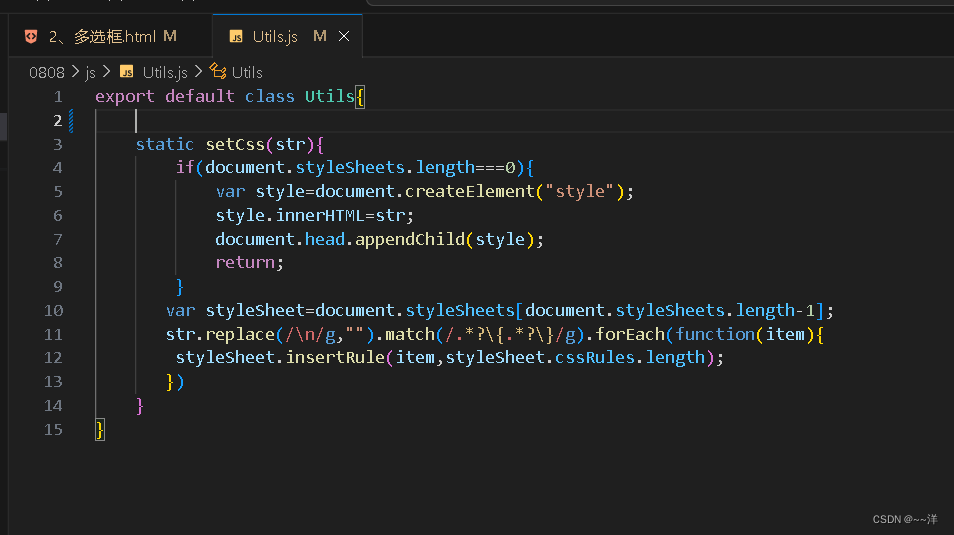The height and width of the screenshot is (535, 954).
Task: Click the "style" string literal on line 5
Action: coord(579,191)
